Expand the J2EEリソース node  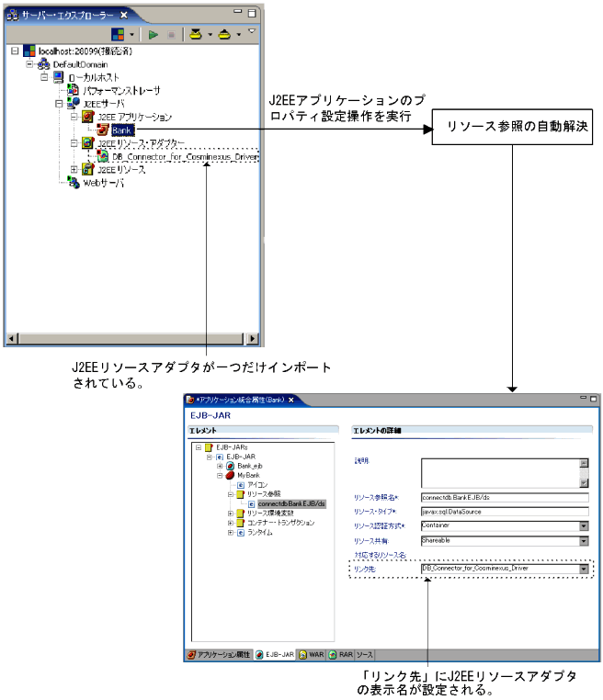[x=74, y=170]
